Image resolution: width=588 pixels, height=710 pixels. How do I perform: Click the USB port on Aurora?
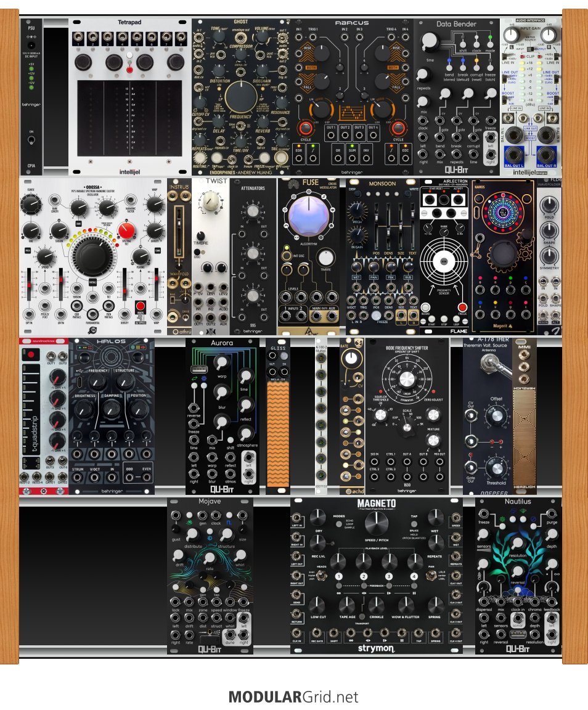coord(198,369)
